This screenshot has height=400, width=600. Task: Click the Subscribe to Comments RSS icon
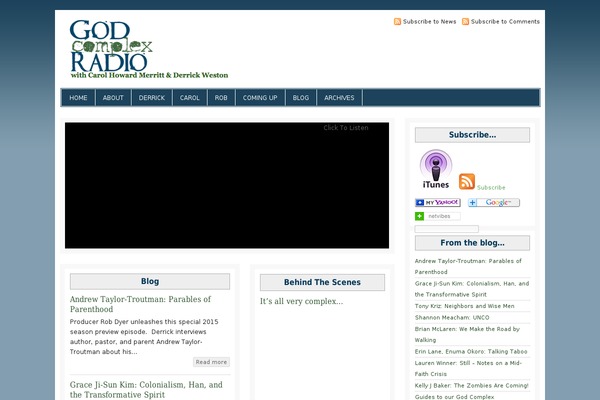tap(465, 21)
